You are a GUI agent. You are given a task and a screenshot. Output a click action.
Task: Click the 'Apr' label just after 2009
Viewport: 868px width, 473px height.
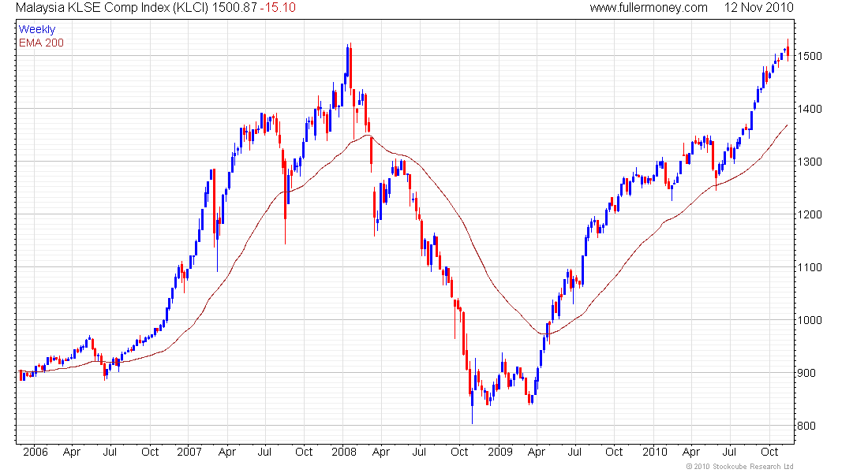[537, 453]
